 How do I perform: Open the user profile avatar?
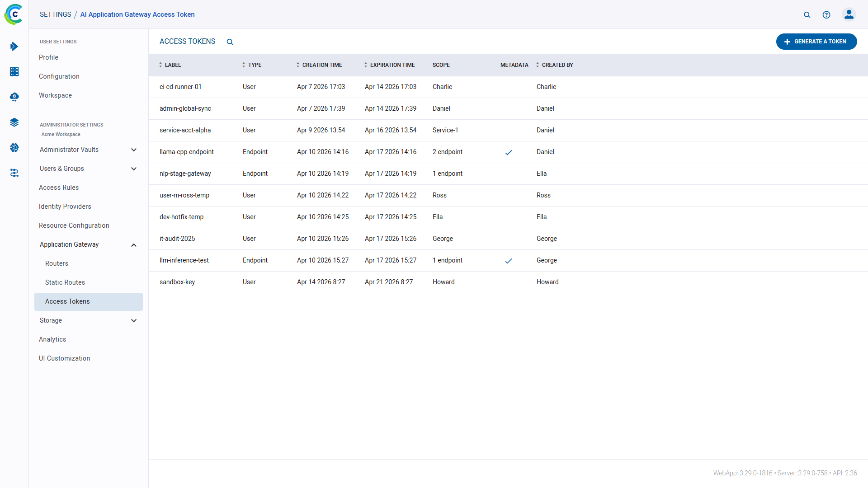pyautogui.click(x=849, y=14)
